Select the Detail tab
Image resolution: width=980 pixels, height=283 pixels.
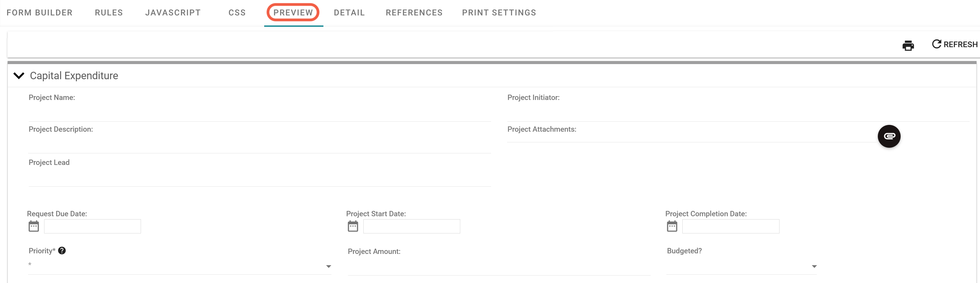pos(349,12)
